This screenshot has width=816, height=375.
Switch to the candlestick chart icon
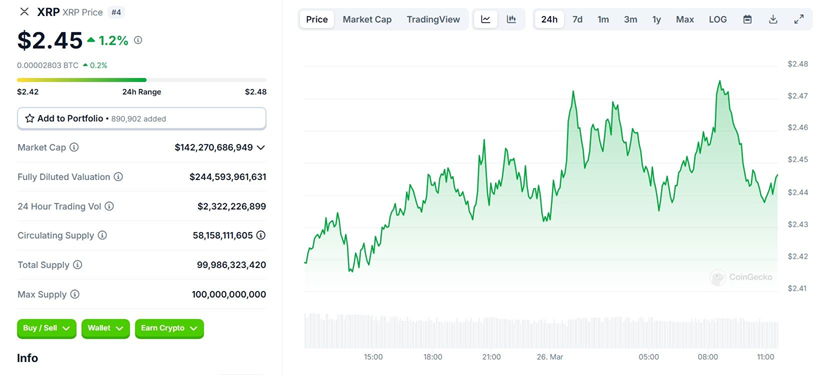pyautogui.click(x=512, y=20)
